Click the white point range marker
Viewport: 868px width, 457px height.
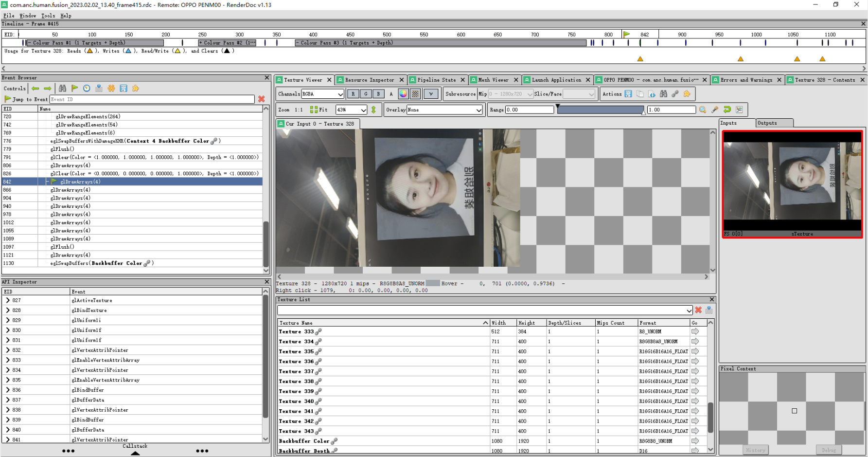[x=644, y=112]
